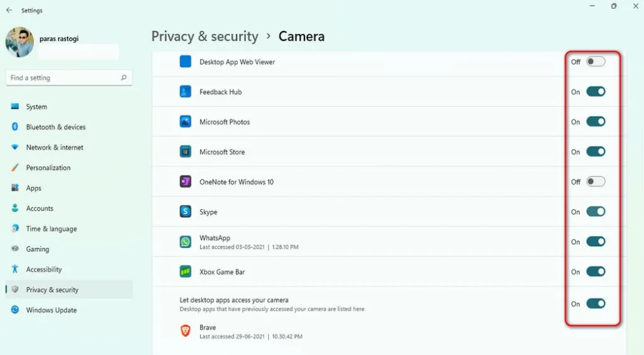
Task: Turn on Desktop App Web Viewer camera access
Action: point(596,62)
